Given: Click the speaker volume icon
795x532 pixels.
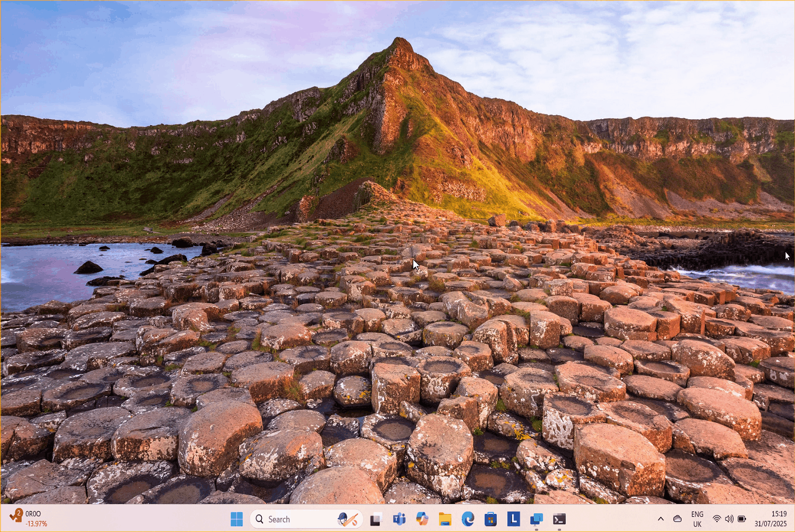Looking at the screenshot, I should [x=729, y=519].
